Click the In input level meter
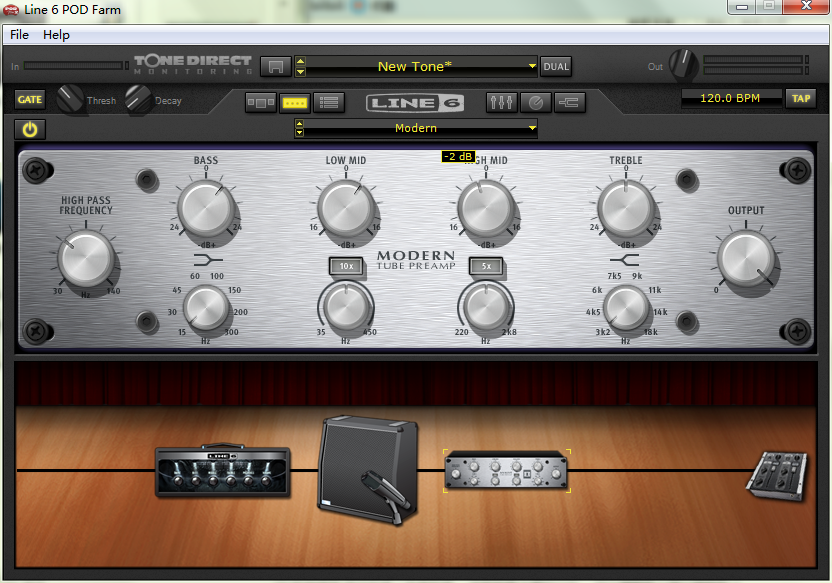The height and width of the screenshot is (583, 832). 74,66
